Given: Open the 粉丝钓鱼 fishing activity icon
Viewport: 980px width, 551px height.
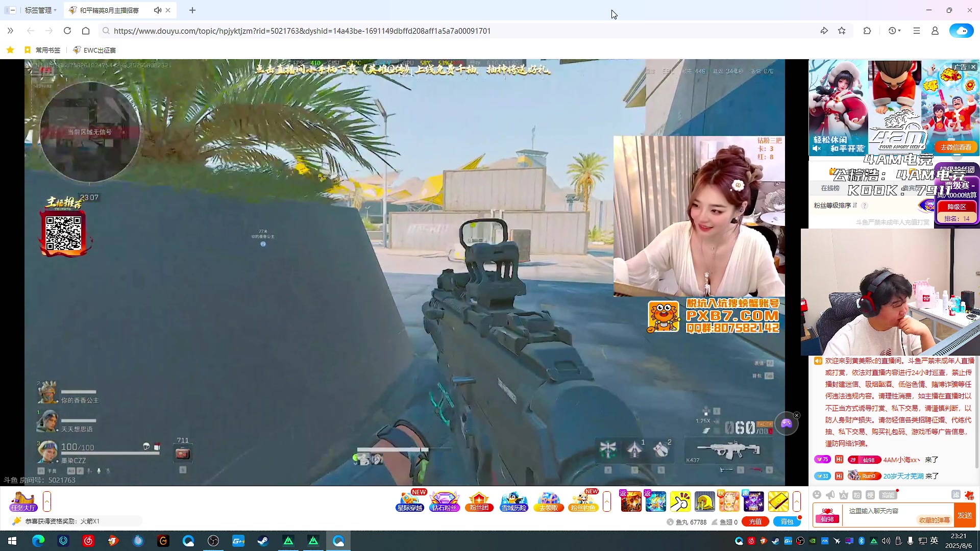Looking at the screenshot, I should click(583, 501).
